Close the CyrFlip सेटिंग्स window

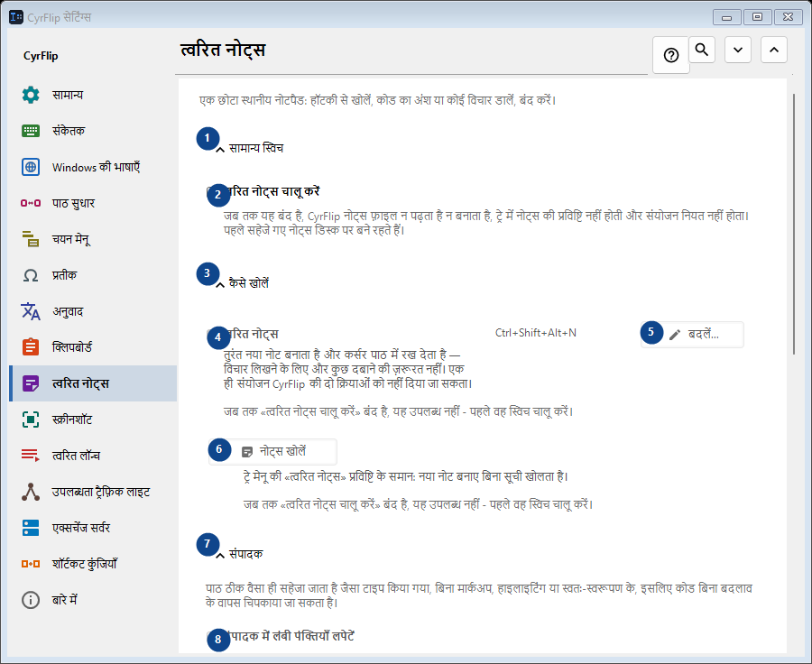(x=788, y=17)
